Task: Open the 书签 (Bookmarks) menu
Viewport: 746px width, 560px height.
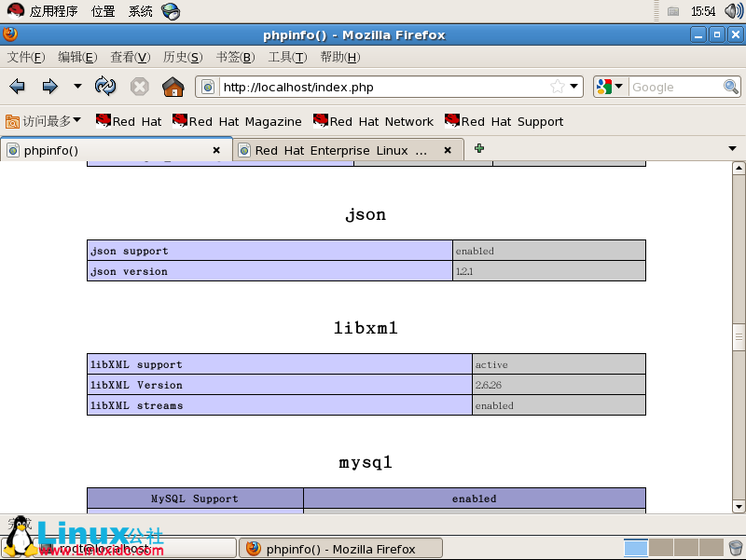Action: tap(235, 57)
